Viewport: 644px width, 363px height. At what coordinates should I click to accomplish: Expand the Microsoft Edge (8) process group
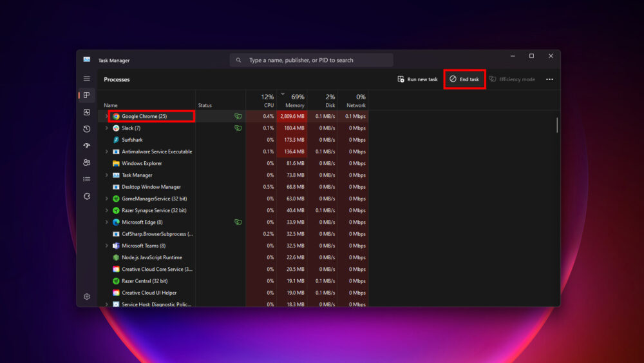[107, 222]
